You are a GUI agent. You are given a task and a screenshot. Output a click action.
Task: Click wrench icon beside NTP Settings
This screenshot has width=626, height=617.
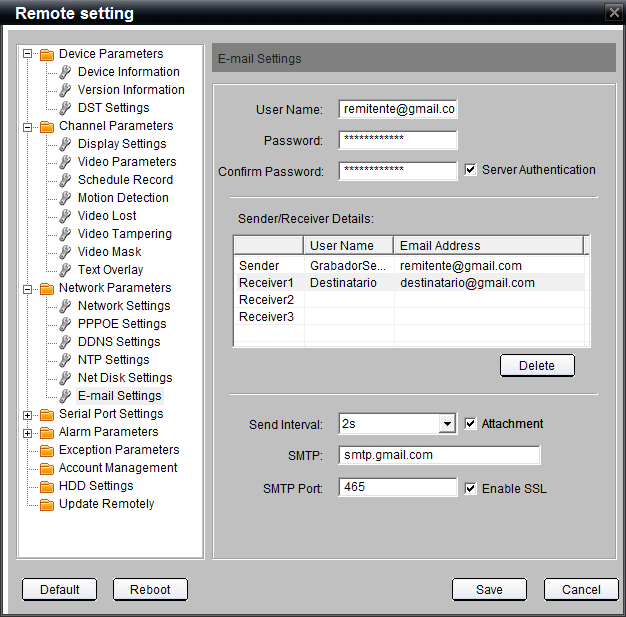point(65,360)
